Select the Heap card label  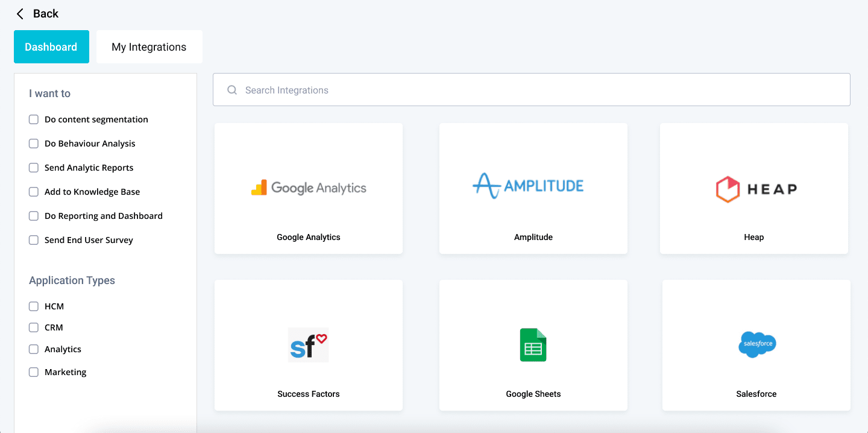click(x=754, y=237)
